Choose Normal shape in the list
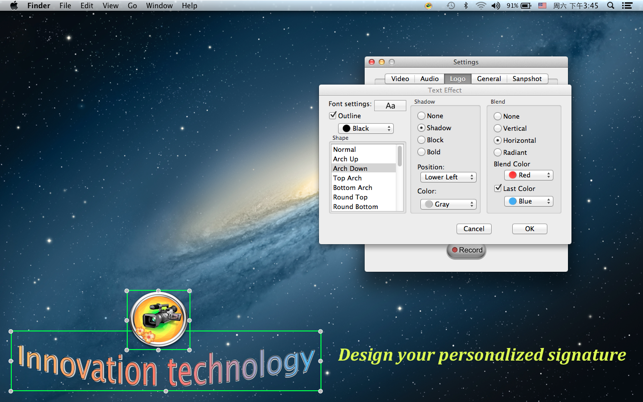This screenshot has height=402, width=643. [x=363, y=149]
